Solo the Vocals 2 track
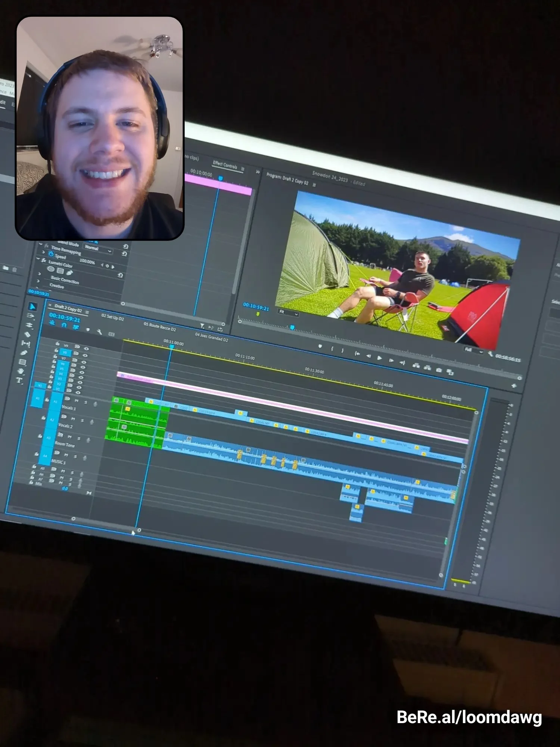The image size is (560, 747). coord(83,420)
